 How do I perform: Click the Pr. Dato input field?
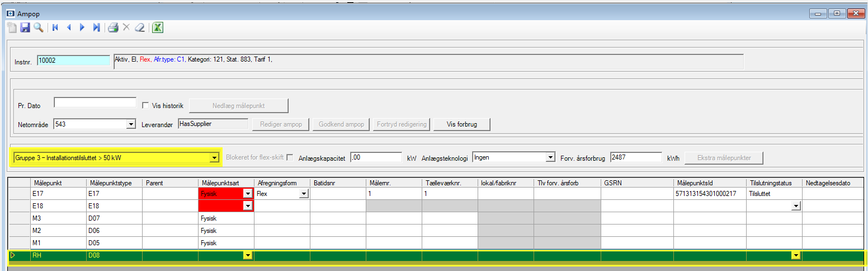pyautogui.click(x=95, y=102)
